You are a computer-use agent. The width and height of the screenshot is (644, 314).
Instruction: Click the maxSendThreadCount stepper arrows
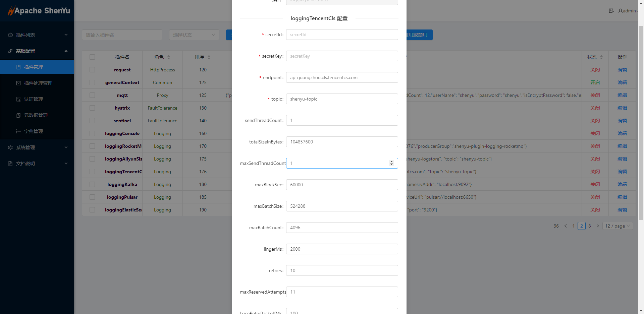[391, 163]
